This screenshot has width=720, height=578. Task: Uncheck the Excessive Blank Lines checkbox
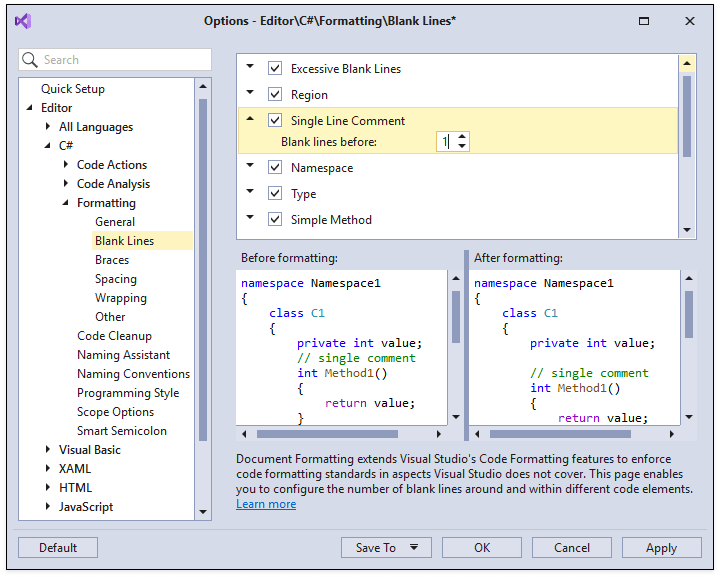pyautogui.click(x=275, y=69)
